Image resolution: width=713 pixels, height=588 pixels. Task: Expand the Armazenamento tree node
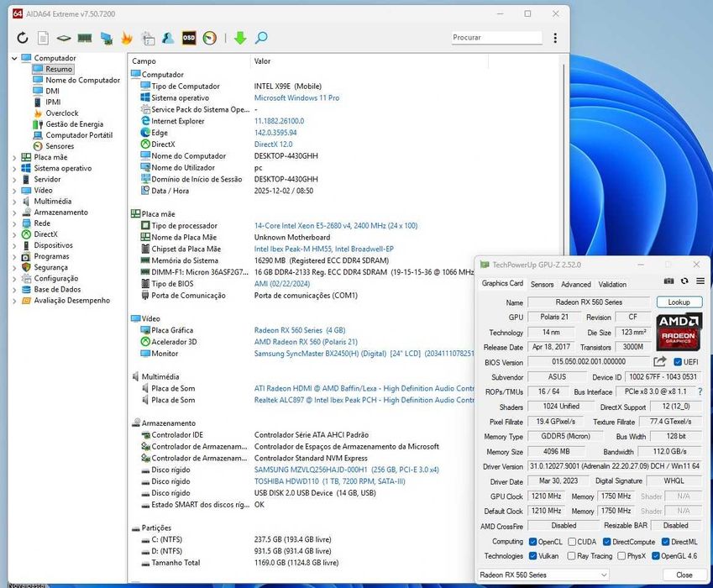point(14,213)
